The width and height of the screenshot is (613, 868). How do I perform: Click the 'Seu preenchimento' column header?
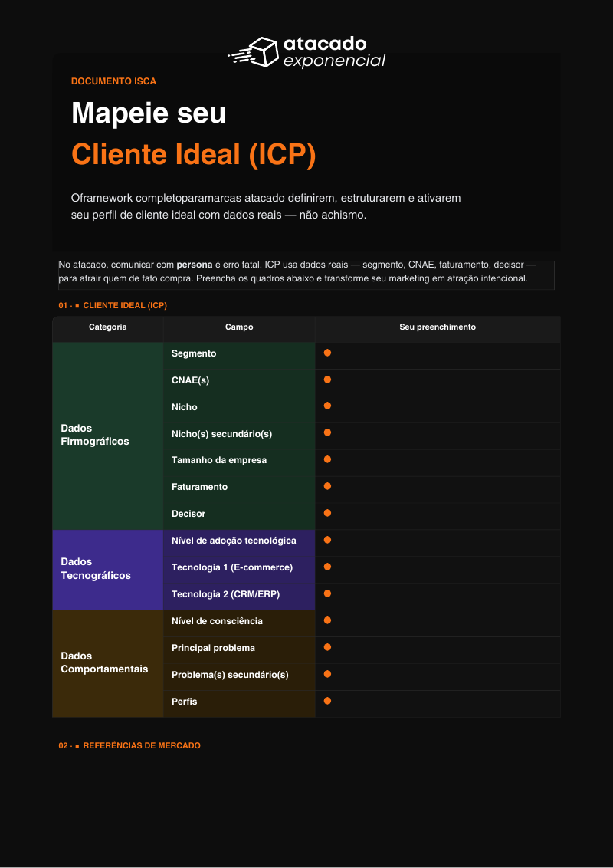pos(438,327)
